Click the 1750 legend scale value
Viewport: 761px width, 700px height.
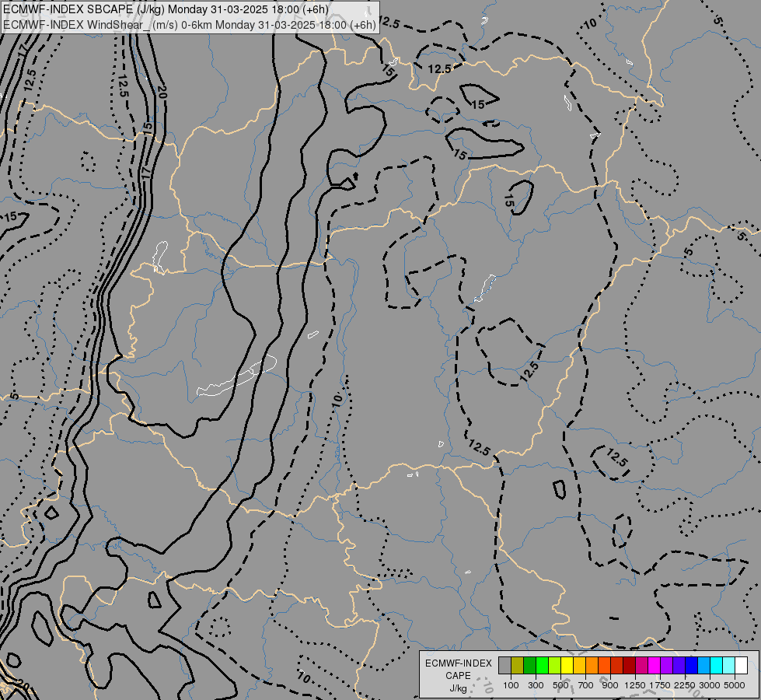pos(660,685)
